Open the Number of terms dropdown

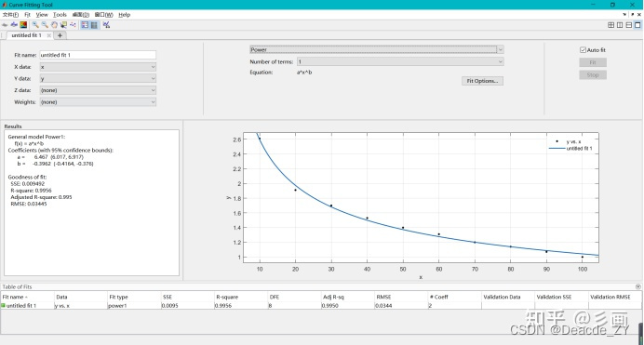click(x=400, y=61)
